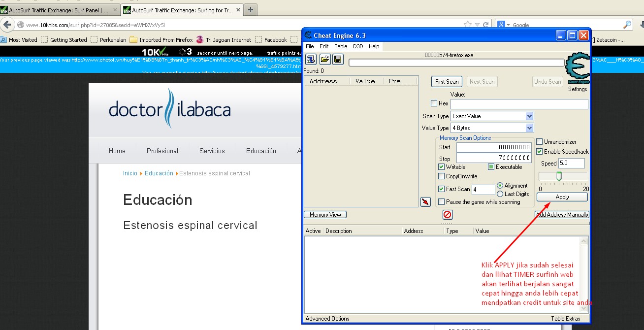Open Tri Jagoan Internet bookmark
Image resolution: width=644 pixels, height=330 pixels.
[x=224, y=40]
